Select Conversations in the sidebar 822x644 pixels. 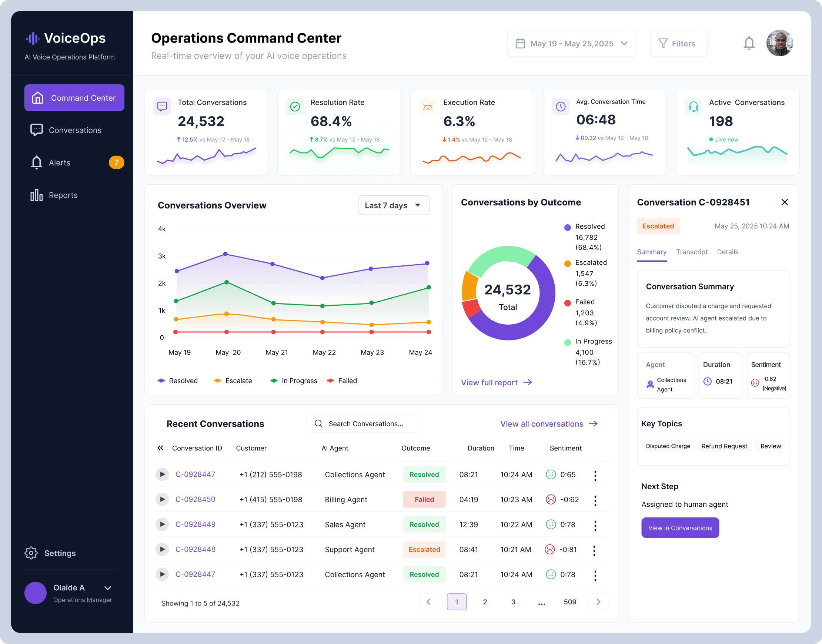pyautogui.click(x=74, y=130)
